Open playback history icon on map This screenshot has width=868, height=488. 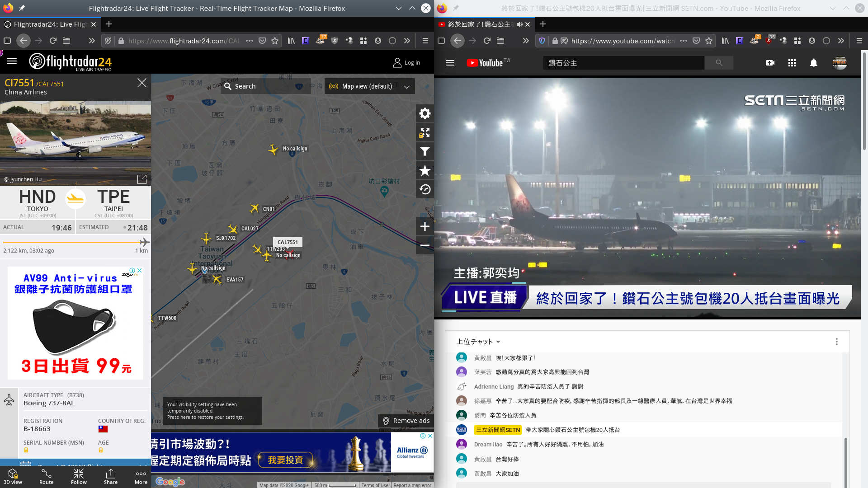pos(425,189)
